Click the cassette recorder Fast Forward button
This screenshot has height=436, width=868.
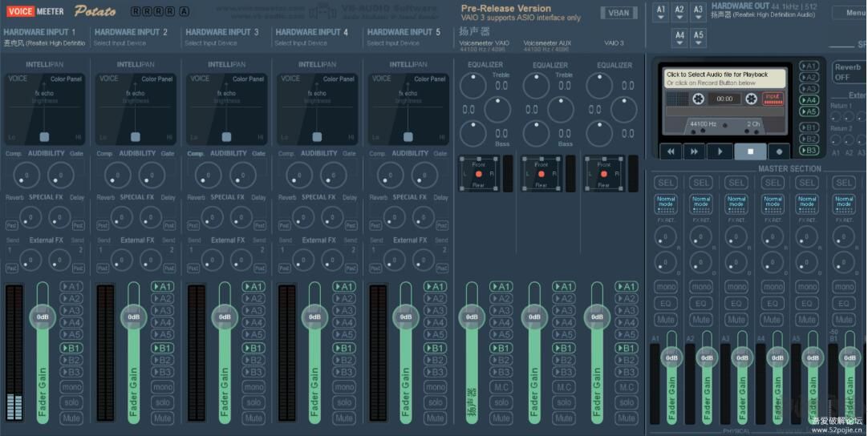tap(694, 151)
